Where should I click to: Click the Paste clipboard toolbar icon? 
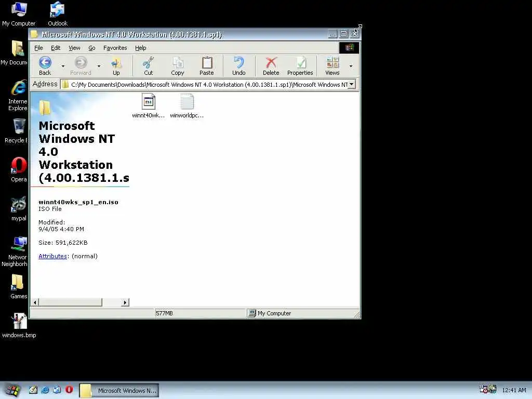pyautogui.click(x=207, y=66)
